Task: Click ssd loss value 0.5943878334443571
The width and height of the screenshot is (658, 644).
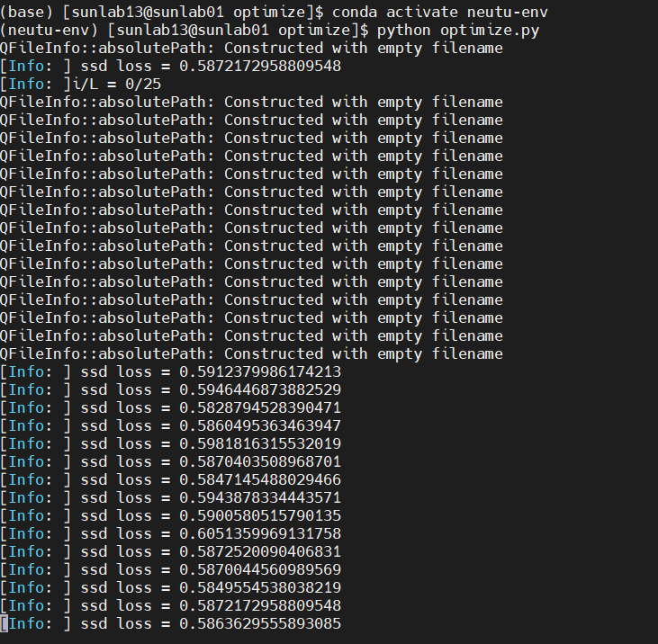Action: click(x=260, y=498)
